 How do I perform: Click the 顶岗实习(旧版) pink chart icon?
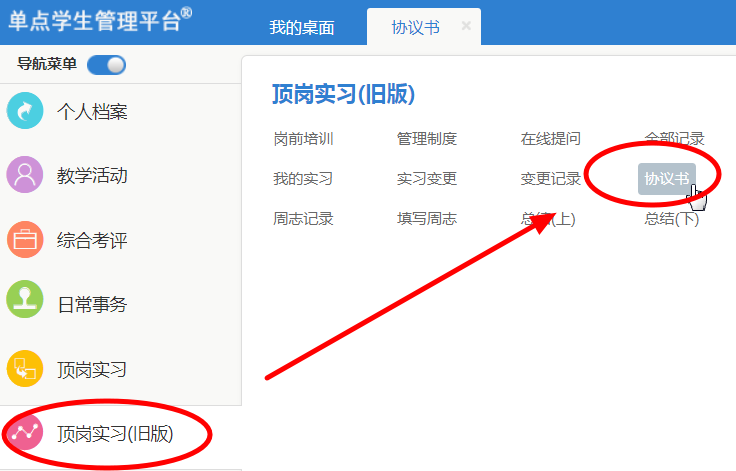coord(25,432)
